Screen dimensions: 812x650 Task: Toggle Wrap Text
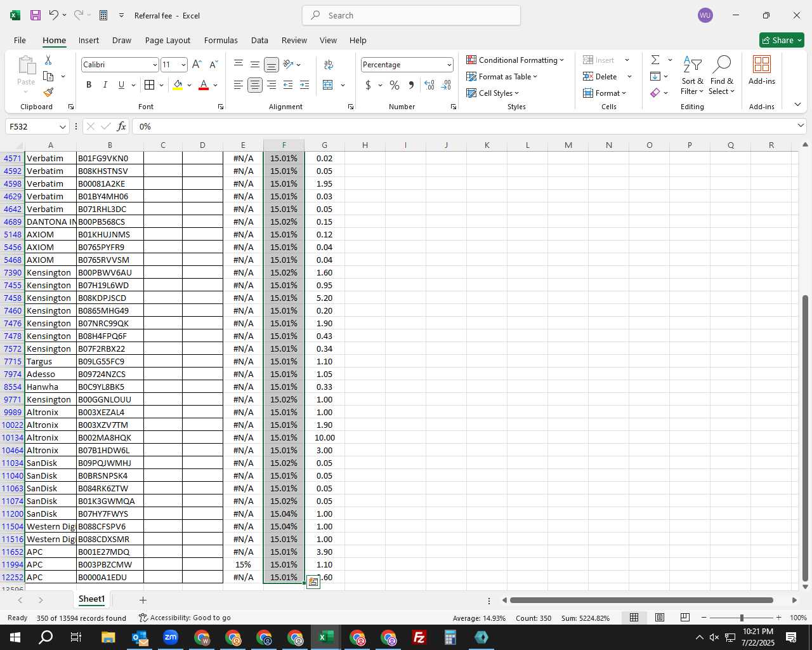pos(329,64)
